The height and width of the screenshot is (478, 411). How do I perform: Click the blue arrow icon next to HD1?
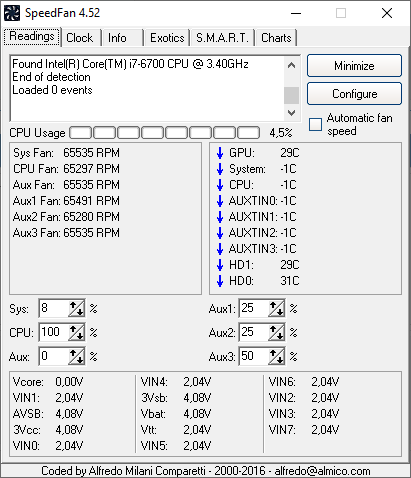click(220, 265)
